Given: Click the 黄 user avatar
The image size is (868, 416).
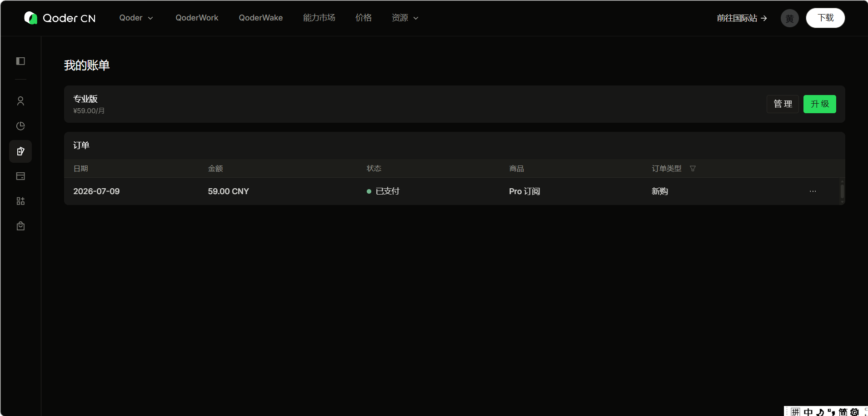Looking at the screenshot, I should click(789, 18).
